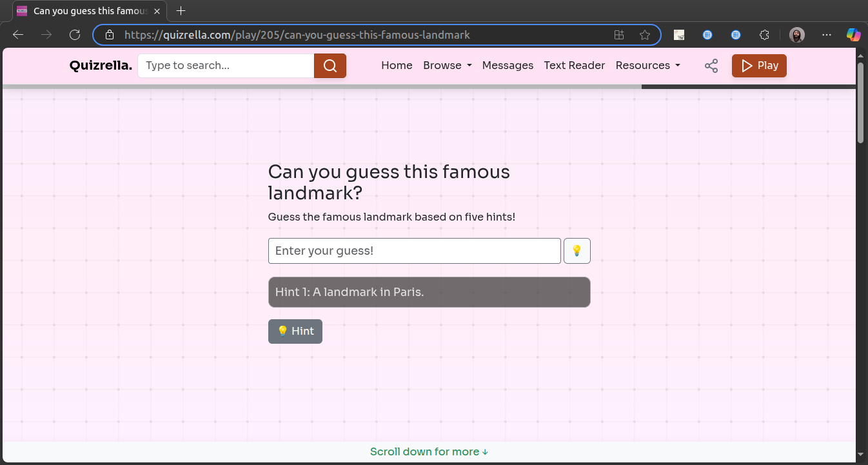Click the Quizrella magnifying glass search icon

click(330, 65)
